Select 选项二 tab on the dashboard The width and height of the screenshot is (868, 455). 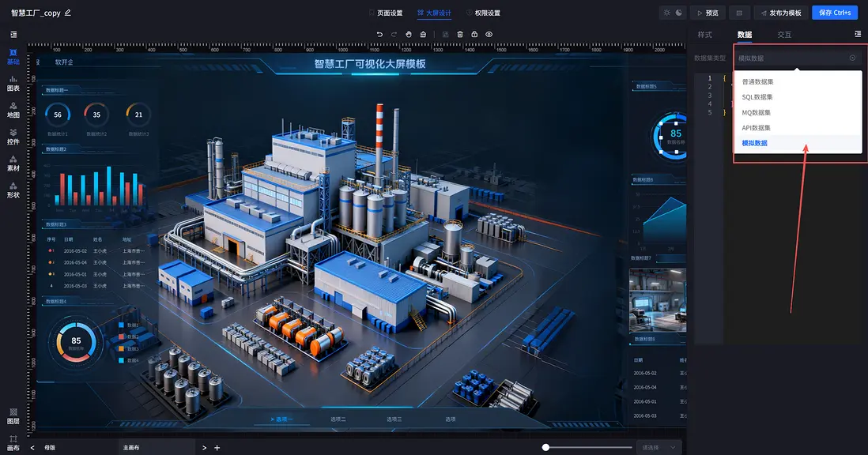338,419
